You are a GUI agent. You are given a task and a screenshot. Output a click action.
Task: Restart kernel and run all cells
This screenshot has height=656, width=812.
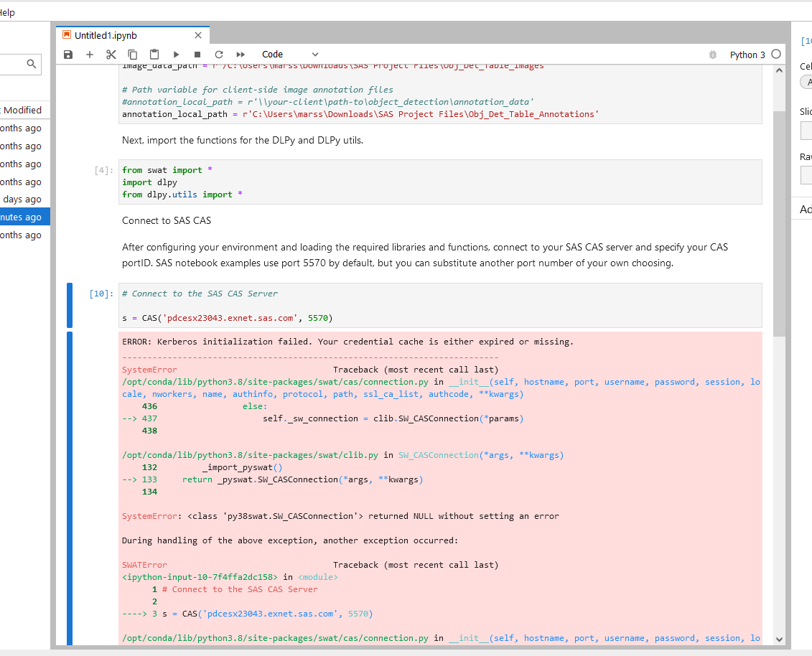[x=241, y=55]
